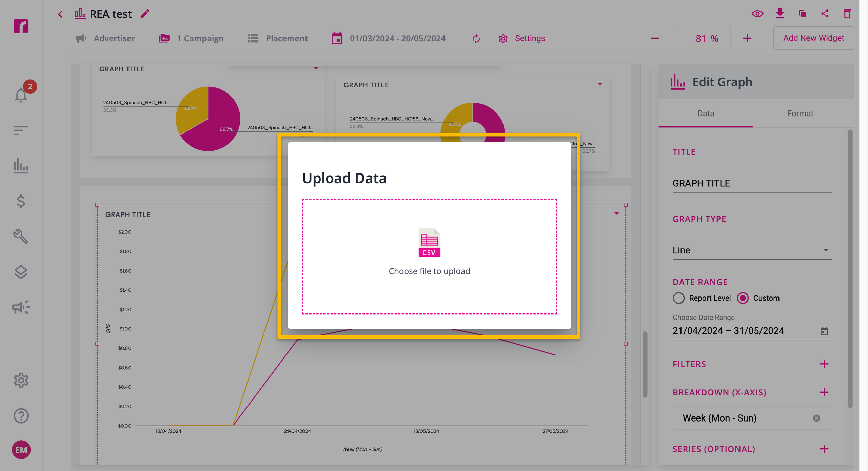Click the Week (Mon - Sun) breakdown chip

click(752, 418)
